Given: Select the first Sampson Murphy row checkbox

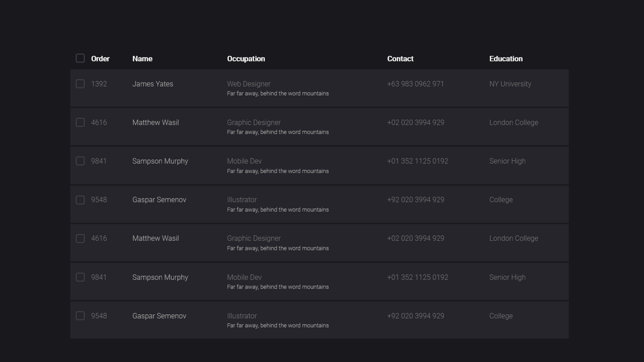Looking at the screenshot, I should click(x=80, y=161).
